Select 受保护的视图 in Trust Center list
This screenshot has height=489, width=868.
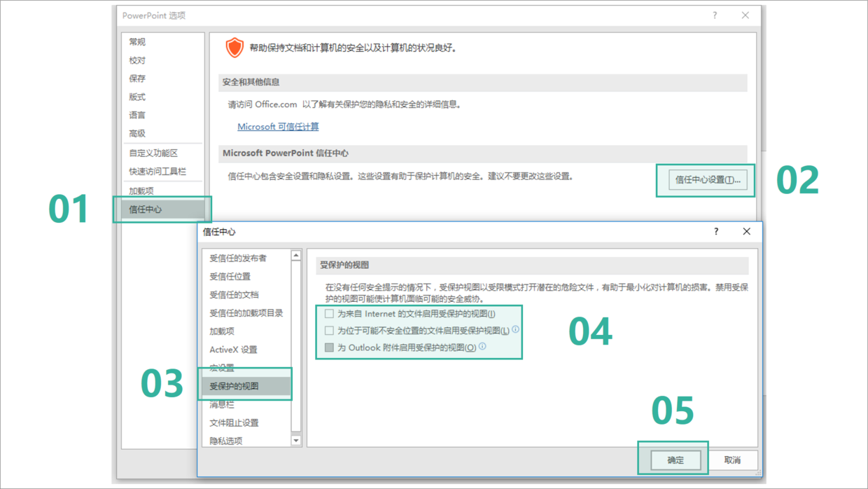246,386
